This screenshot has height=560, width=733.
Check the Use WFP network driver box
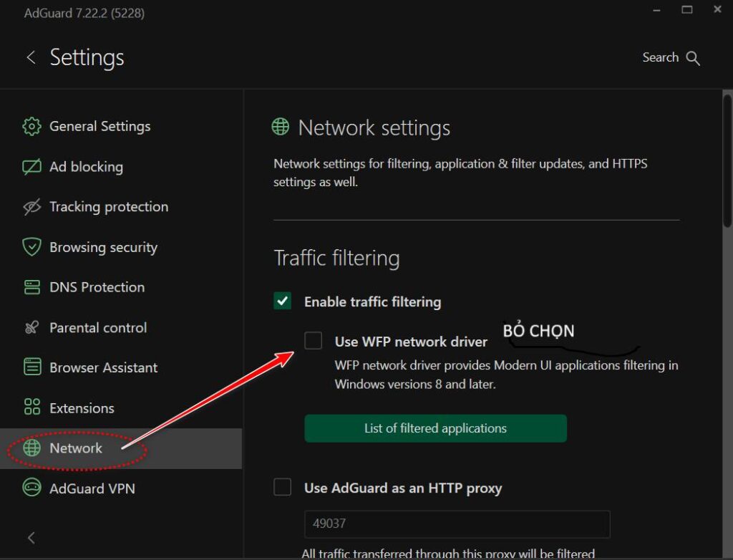click(x=313, y=341)
